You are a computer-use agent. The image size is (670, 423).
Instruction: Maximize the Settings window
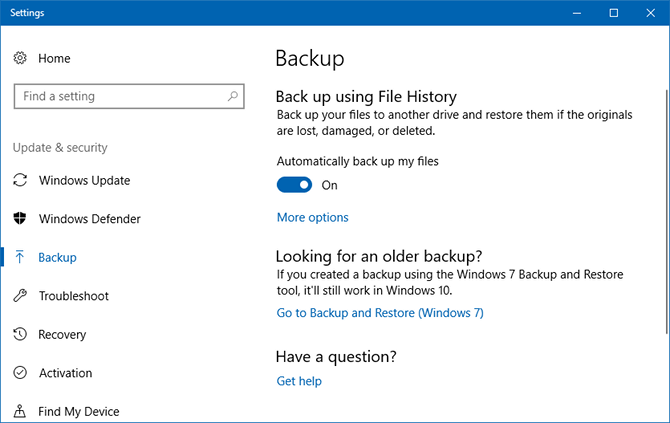(x=613, y=13)
